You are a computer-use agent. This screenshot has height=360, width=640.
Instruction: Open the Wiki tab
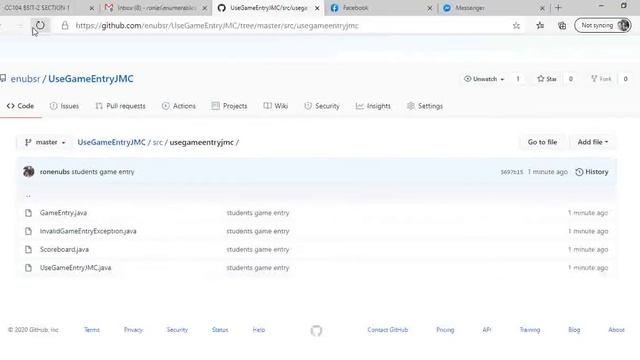click(276, 106)
